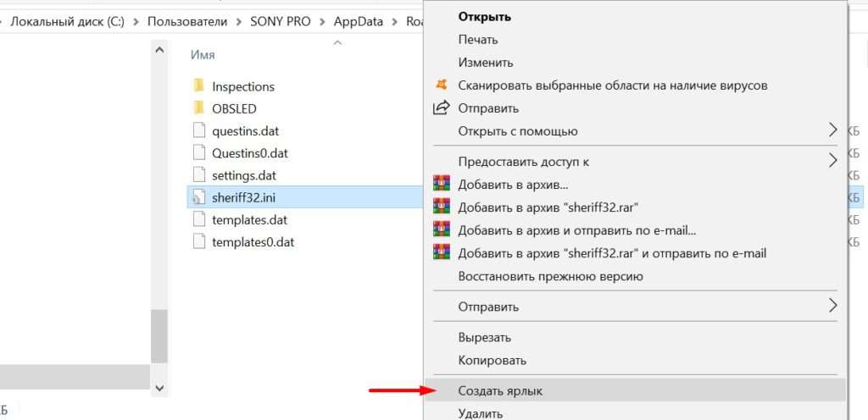Click the Inspections folder icon
This screenshot has height=420, width=868.
pyautogui.click(x=199, y=86)
